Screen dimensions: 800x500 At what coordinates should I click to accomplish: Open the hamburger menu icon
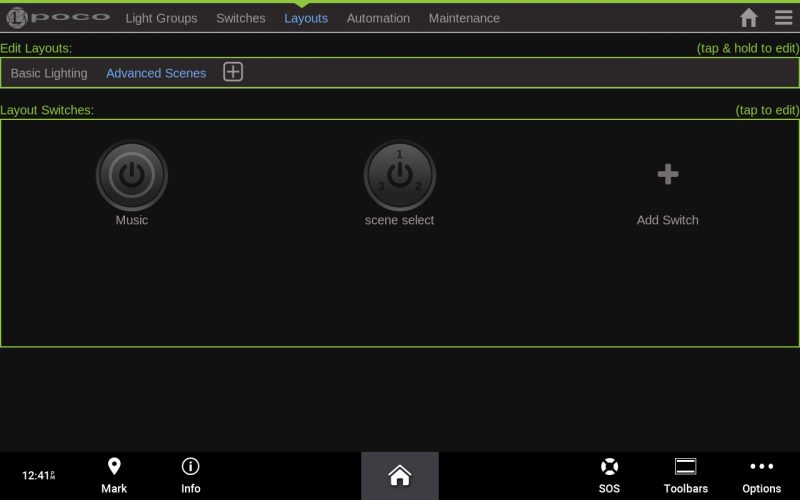pos(783,18)
